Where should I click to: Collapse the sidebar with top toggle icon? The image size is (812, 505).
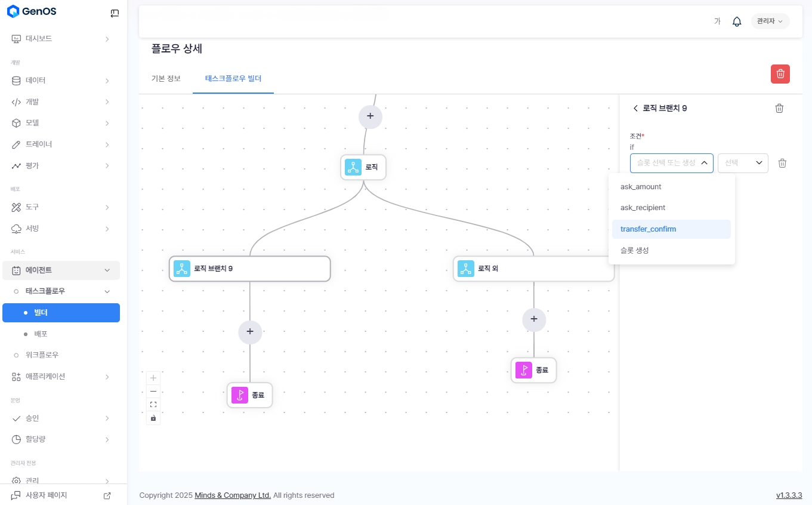click(115, 13)
